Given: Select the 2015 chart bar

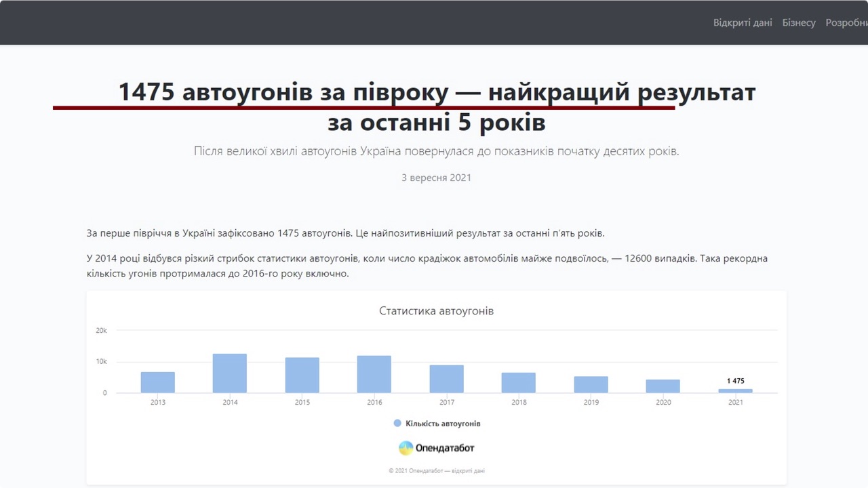Looking at the screenshot, I should 302,375.
